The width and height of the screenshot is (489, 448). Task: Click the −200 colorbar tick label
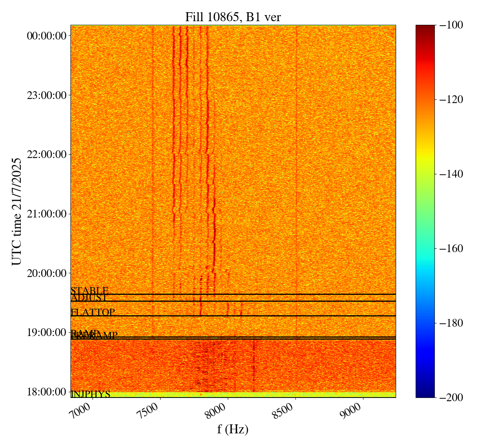[x=452, y=397]
